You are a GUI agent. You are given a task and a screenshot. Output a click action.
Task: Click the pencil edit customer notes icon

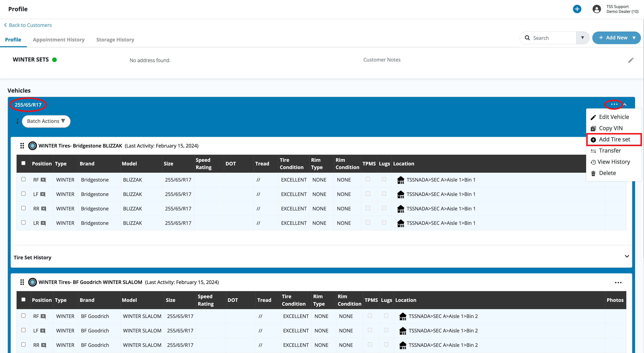631,60
